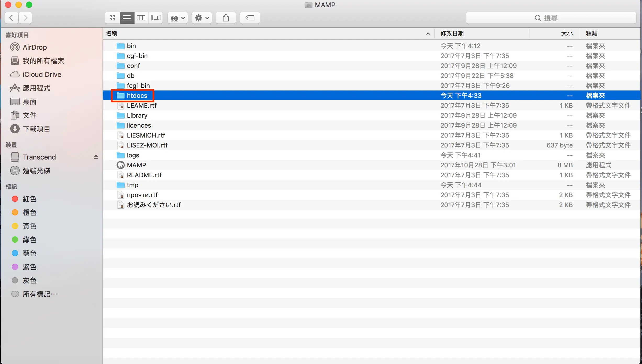Click the Share toolbar button

[x=226, y=18]
